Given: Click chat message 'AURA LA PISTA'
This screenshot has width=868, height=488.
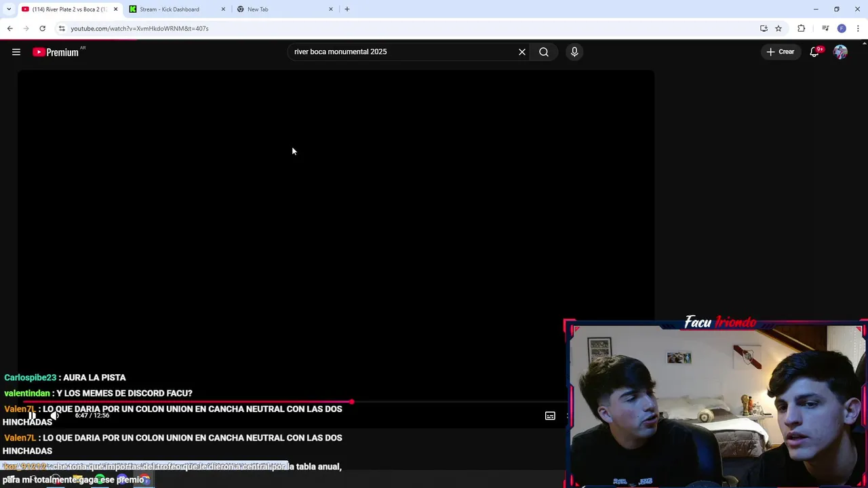Looking at the screenshot, I should click(x=94, y=378).
